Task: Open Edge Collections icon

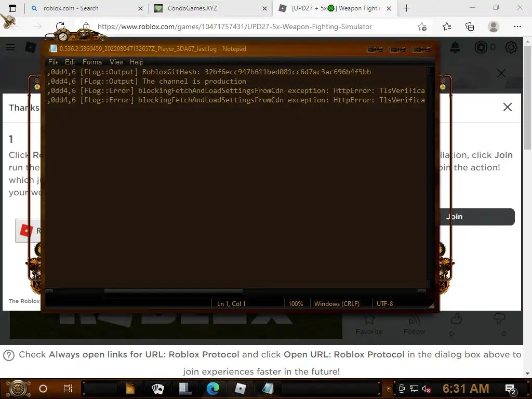Action: tap(470, 26)
